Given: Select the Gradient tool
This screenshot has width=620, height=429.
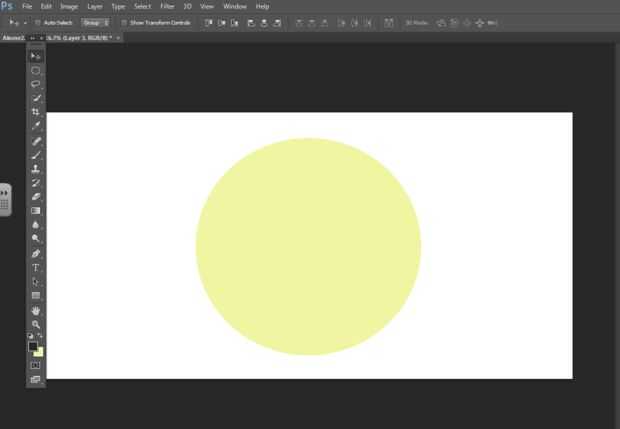Looking at the screenshot, I should coord(36,210).
